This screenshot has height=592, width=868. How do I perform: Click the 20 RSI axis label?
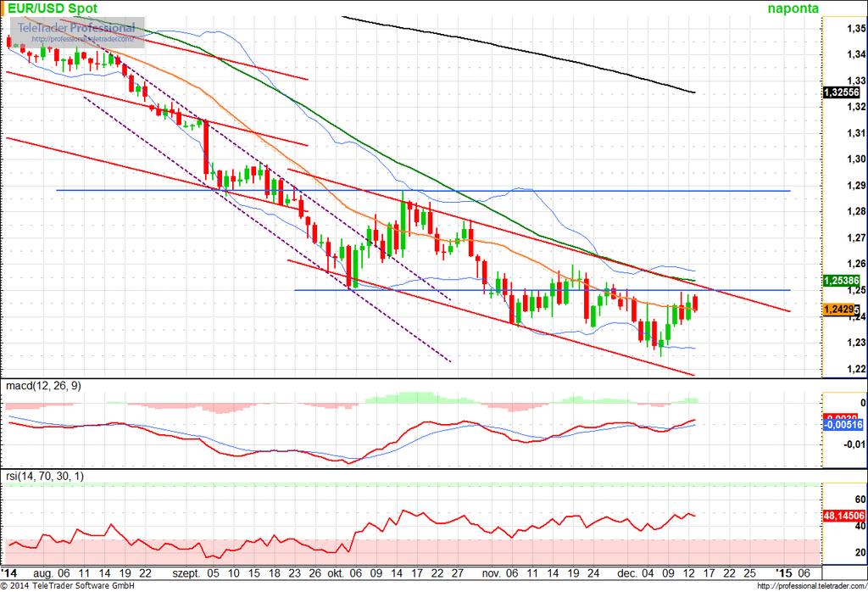[x=860, y=552]
